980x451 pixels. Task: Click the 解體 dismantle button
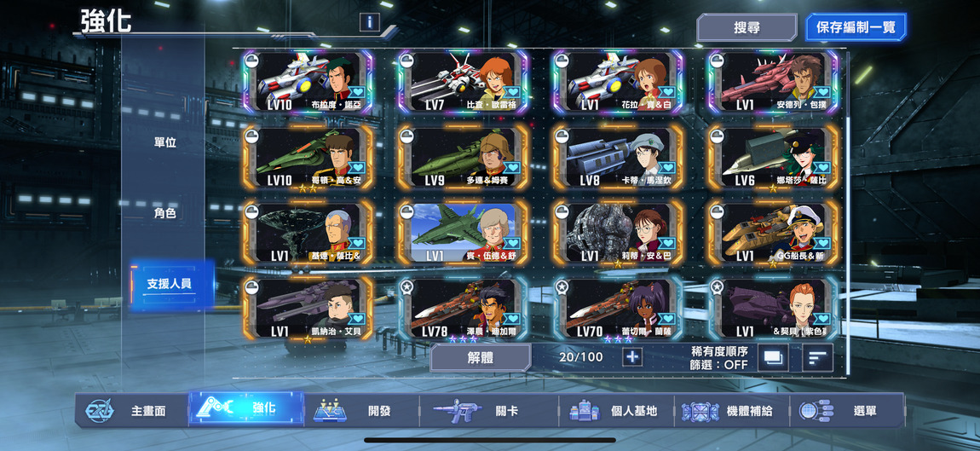click(x=481, y=358)
